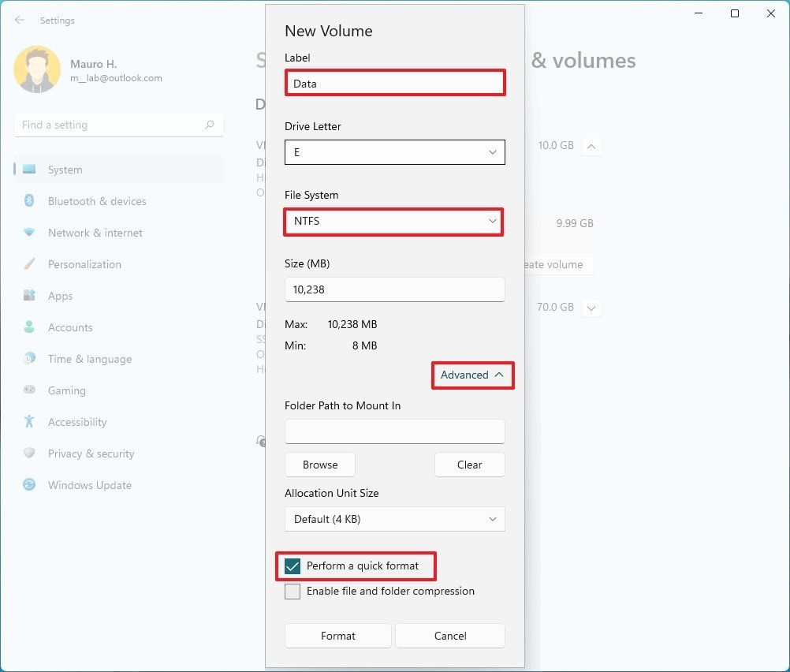
Task: Click the Accounts icon
Action: (28, 327)
